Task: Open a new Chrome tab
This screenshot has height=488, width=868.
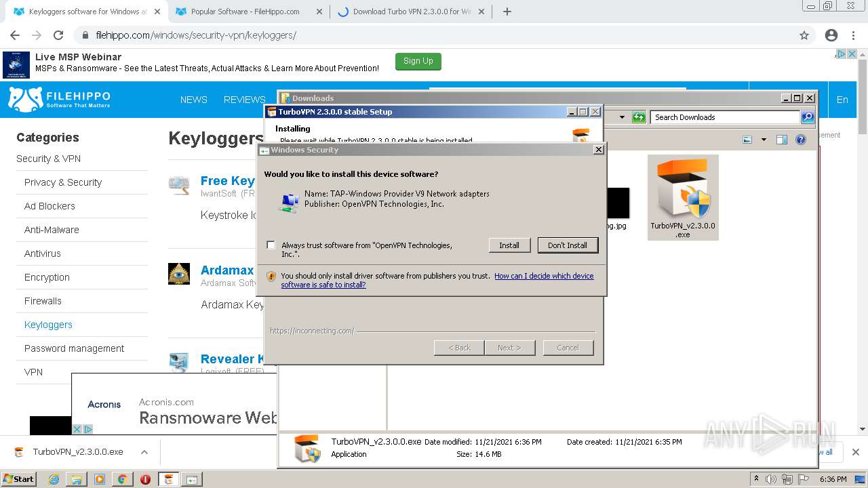Action: pos(507,12)
